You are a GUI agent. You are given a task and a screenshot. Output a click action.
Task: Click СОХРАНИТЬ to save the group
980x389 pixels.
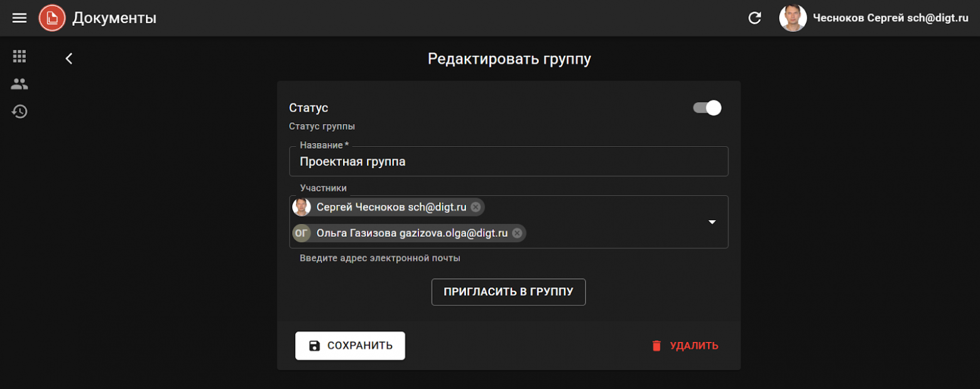(350, 345)
